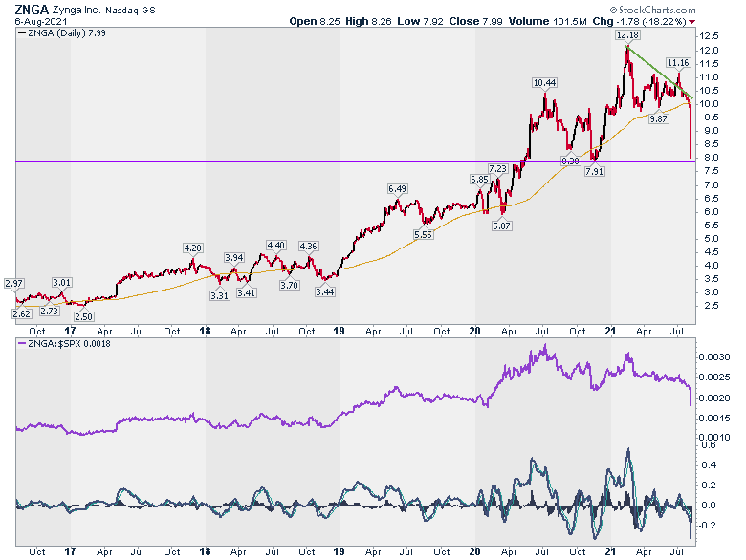This screenshot has width=746, height=560.
Task: Click the red down-arrow change indicator
Action: (691, 22)
